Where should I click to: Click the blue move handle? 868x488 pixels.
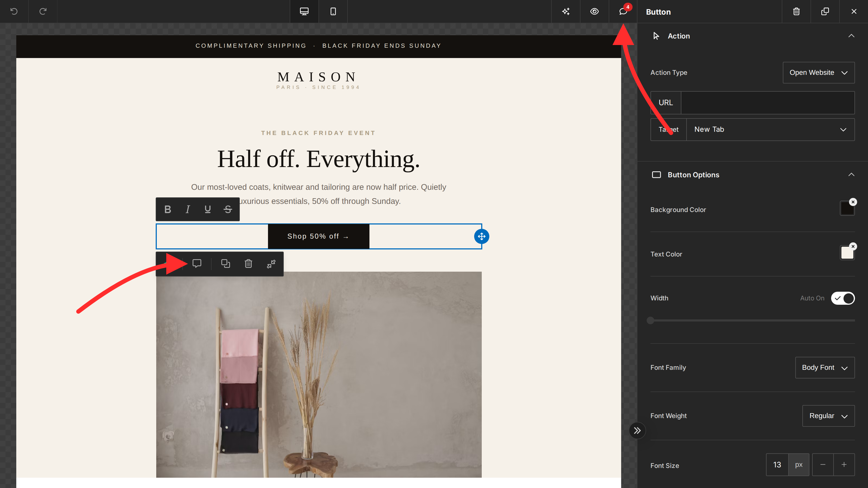coord(481,236)
